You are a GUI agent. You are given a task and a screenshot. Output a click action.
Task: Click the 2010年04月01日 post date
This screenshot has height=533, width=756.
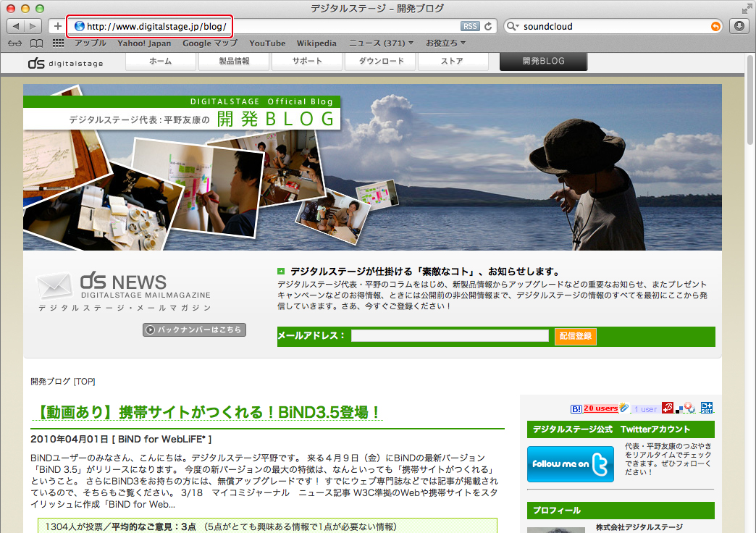[70, 440]
